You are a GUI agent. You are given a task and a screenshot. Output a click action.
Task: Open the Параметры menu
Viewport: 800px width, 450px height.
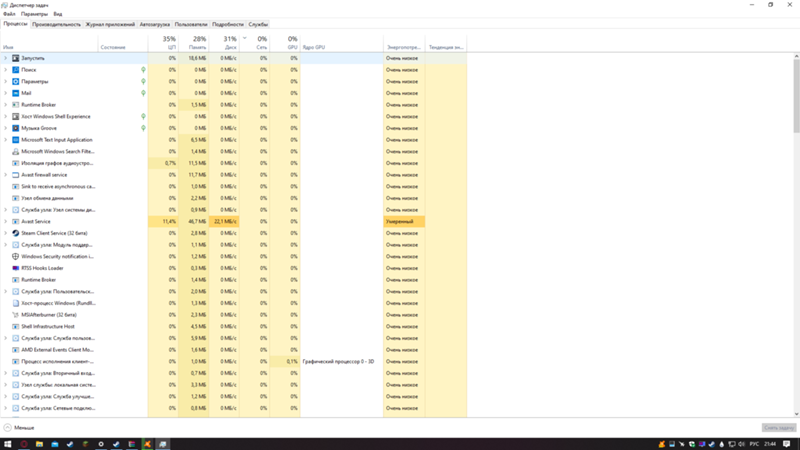coord(34,14)
